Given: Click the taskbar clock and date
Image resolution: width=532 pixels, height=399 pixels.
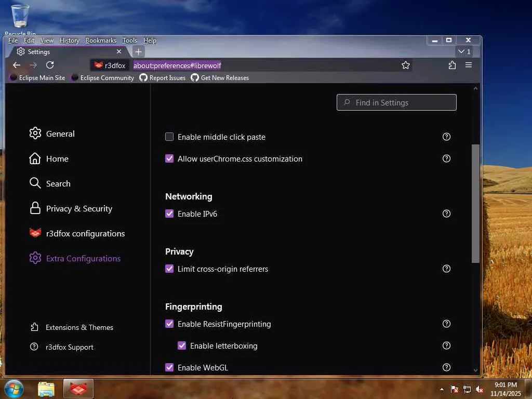Looking at the screenshot, I should pos(506,389).
